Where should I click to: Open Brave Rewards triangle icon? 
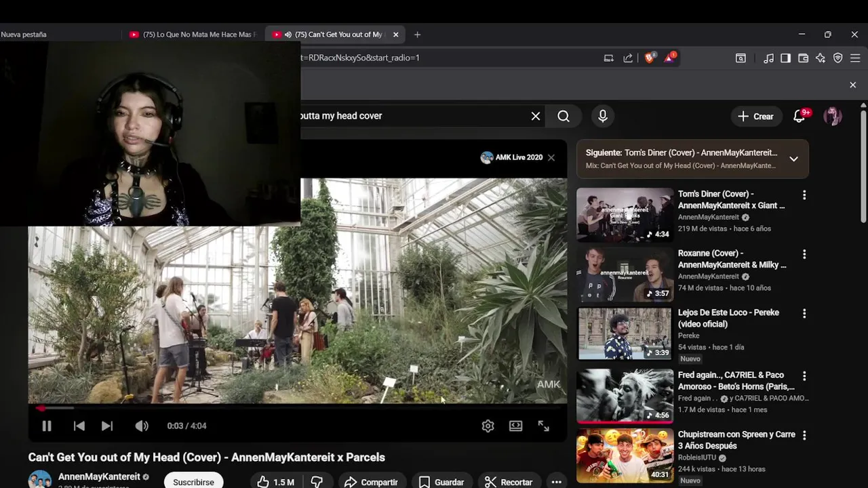pos(669,58)
